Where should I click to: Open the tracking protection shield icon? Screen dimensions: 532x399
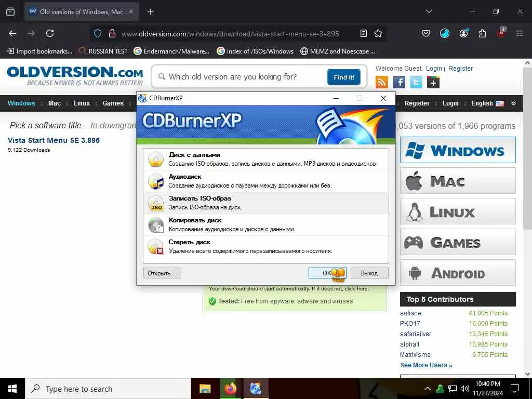(98, 33)
